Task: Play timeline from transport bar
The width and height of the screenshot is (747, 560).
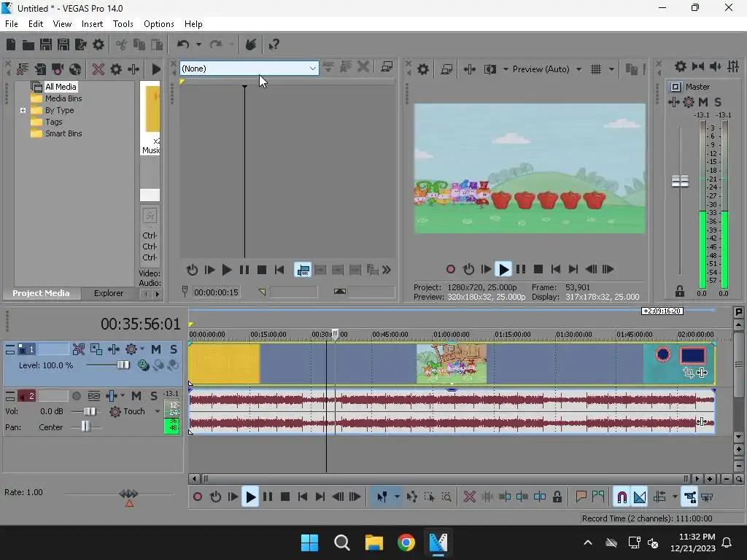Action: pyautogui.click(x=250, y=497)
